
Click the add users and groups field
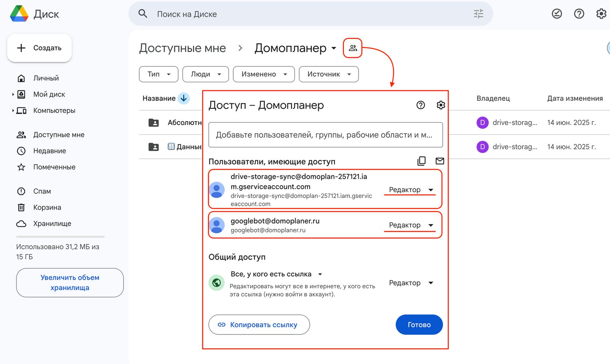tap(325, 135)
